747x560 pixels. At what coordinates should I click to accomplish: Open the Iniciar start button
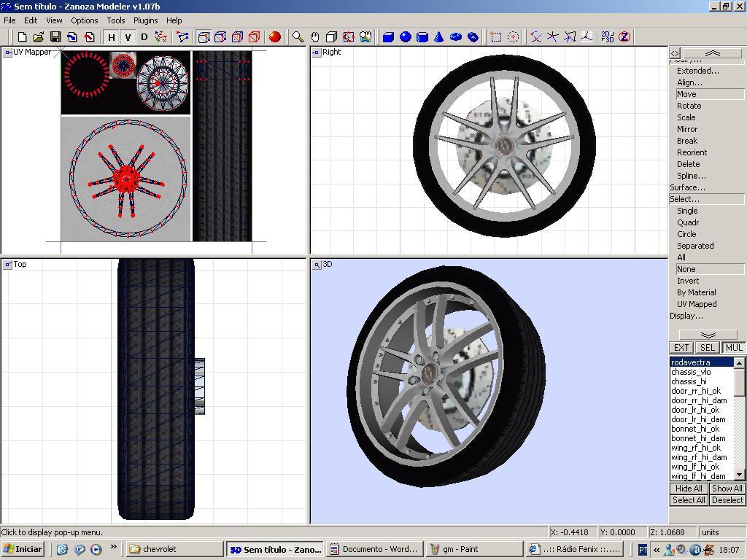pyautogui.click(x=23, y=549)
